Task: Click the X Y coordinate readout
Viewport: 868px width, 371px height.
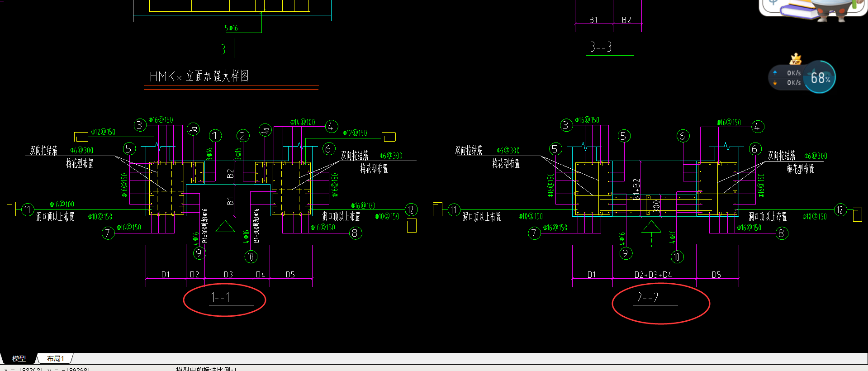Action: point(47,369)
